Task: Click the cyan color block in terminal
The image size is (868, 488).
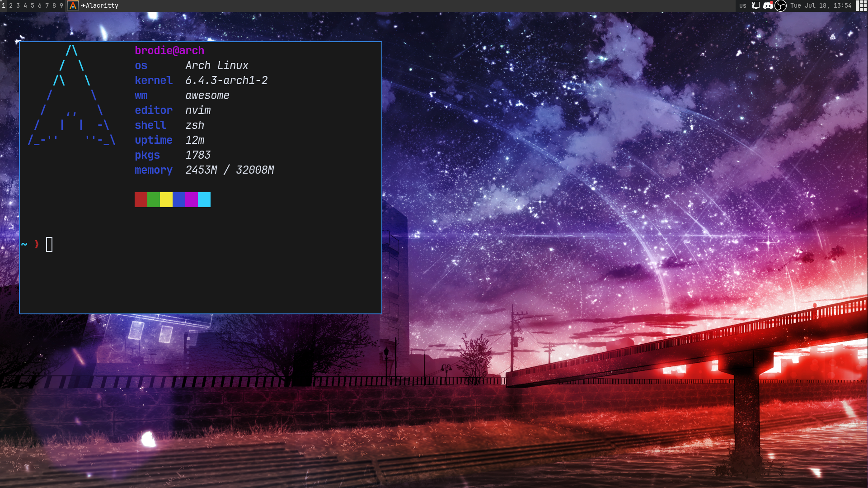Action: pyautogui.click(x=204, y=199)
